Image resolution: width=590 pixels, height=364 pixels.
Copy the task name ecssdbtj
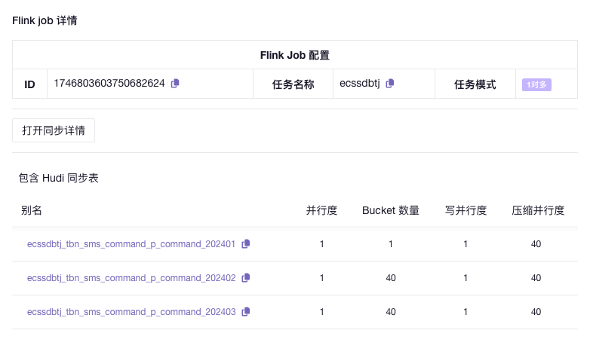[390, 84]
